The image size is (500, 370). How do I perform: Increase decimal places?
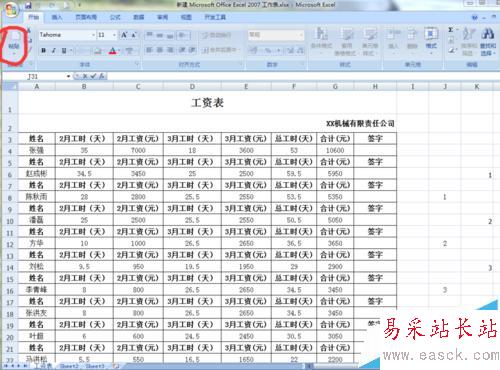tap(290, 50)
